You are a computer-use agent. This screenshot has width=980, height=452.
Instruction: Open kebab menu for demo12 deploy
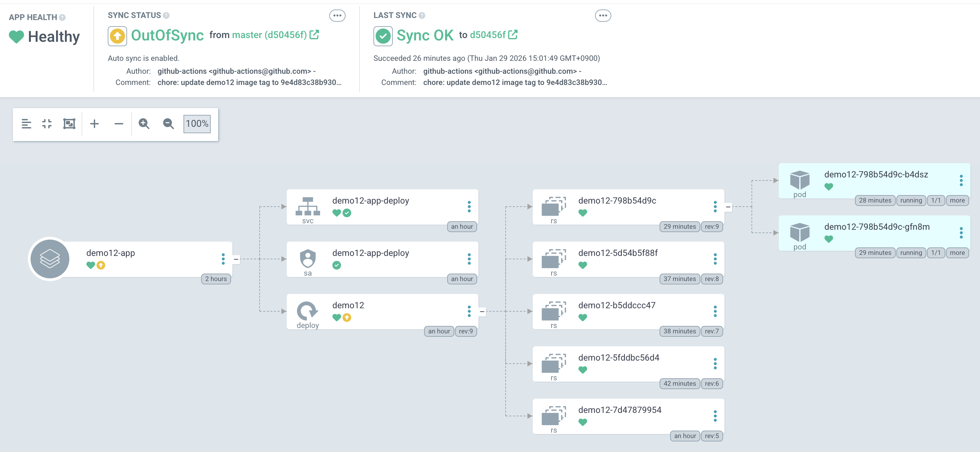(469, 311)
